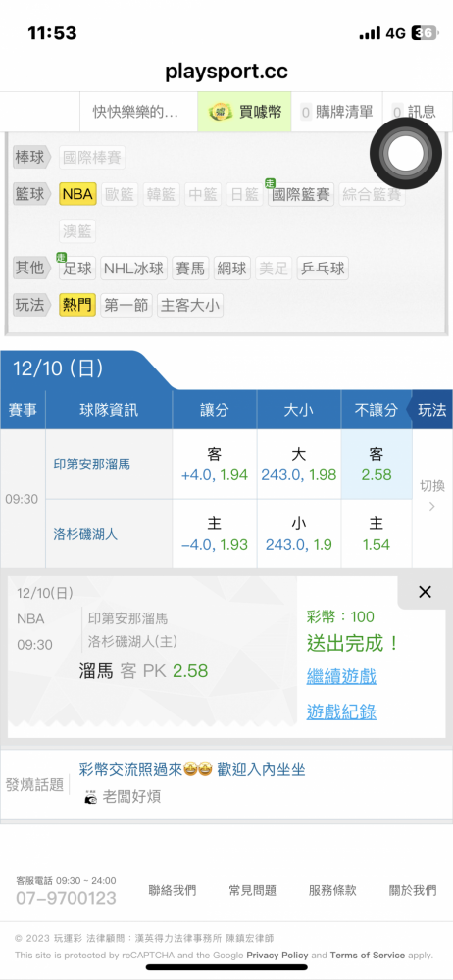Open the Google Privacy Policy link
The image size is (453, 980).
pos(277,955)
